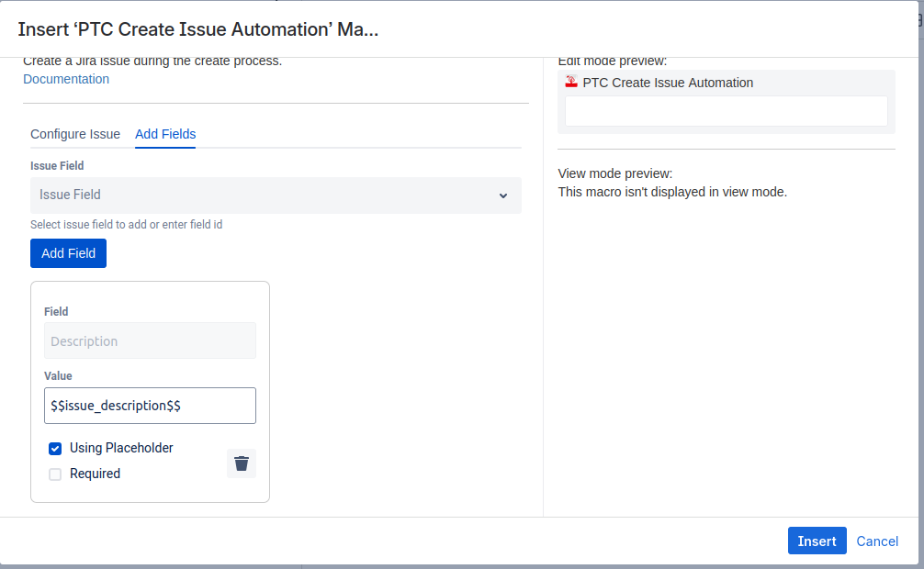Open the Documentation link
Viewport: 924px width, 569px height.
(66, 79)
